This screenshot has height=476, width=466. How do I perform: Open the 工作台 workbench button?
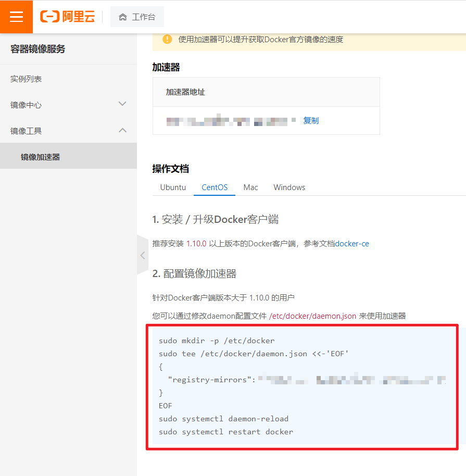click(x=137, y=17)
